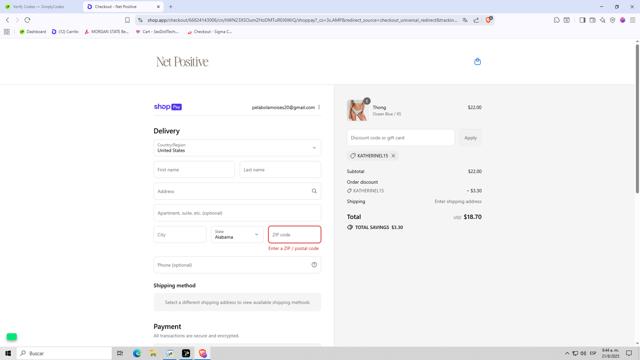Viewport: 640px width, 360px height.
Task: Open the Dashboard bookmark
Action: click(33, 31)
